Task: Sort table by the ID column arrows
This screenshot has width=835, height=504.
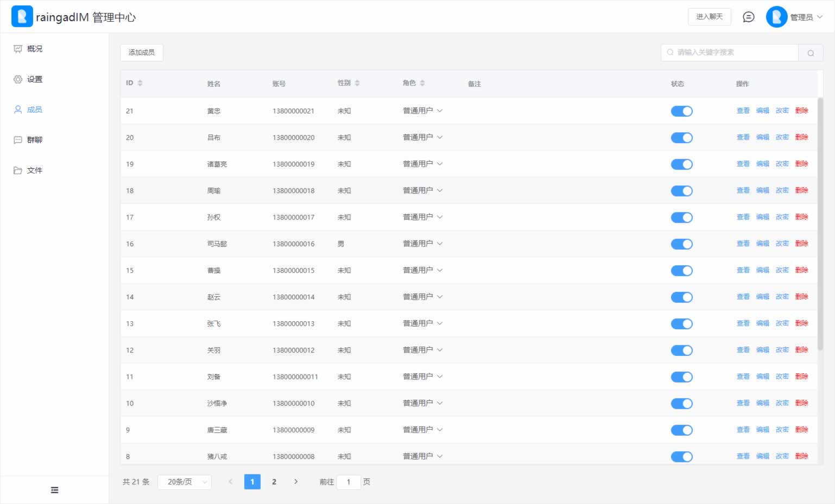Action: (140, 83)
